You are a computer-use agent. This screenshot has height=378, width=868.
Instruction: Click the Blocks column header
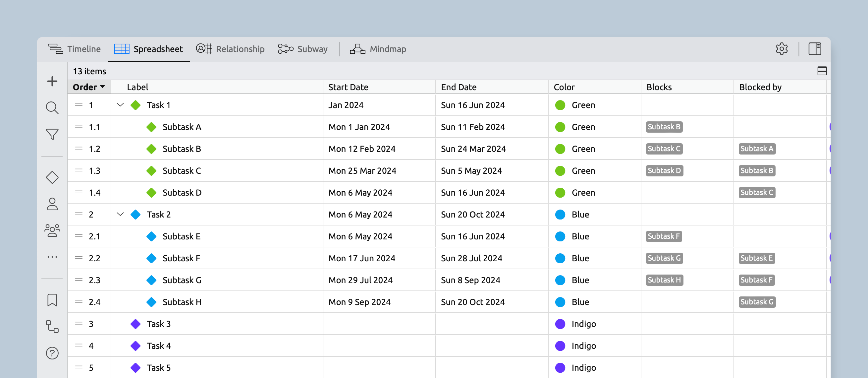click(687, 87)
